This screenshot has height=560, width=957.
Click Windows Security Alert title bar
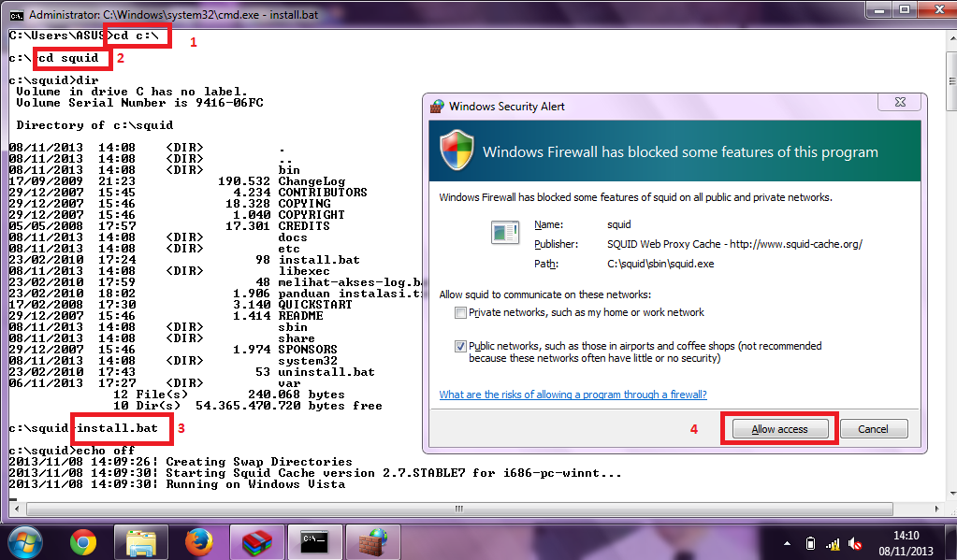[653, 107]
